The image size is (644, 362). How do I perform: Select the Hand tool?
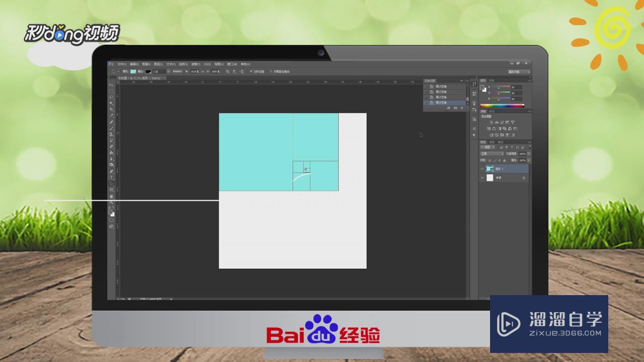(x=111, y=196)
